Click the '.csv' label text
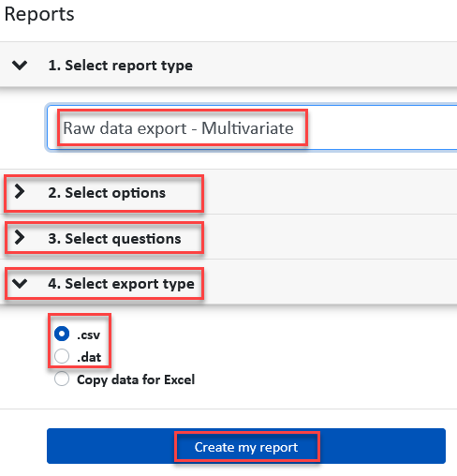The width and height of the screenshot is (457, 476). point(89,335)
